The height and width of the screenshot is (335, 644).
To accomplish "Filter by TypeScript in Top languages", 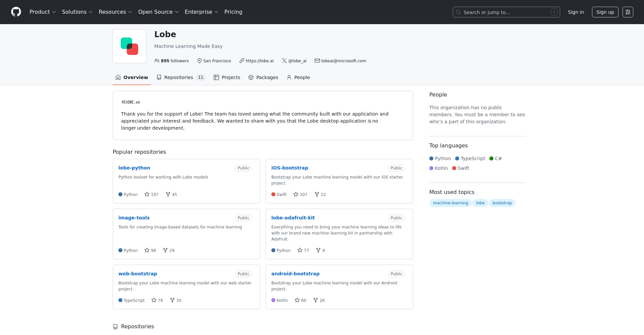I will [x=470, y=158].
